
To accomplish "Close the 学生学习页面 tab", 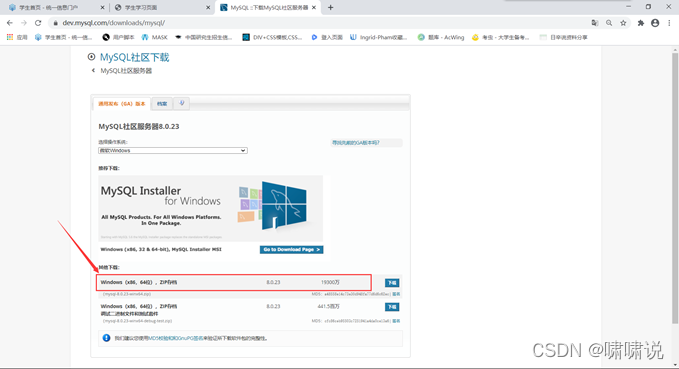I will point(208,7).
